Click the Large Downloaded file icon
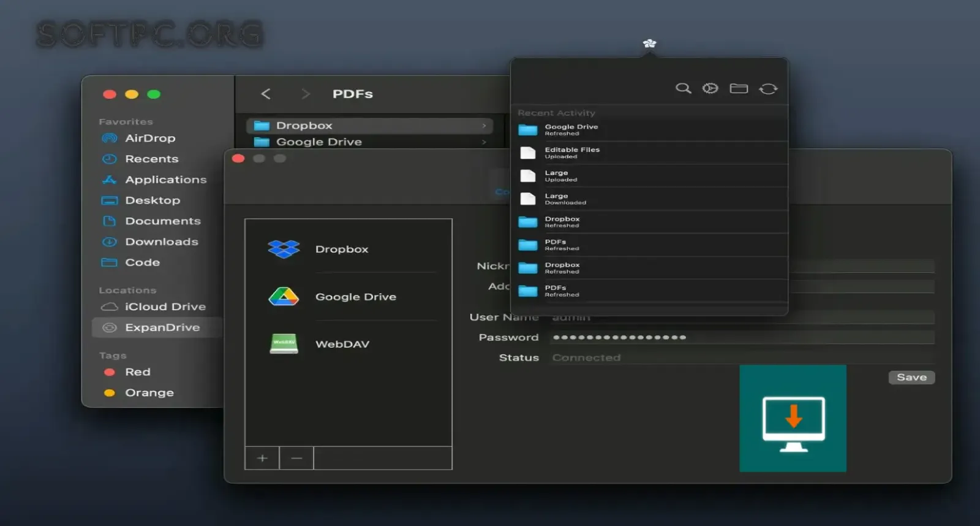The image size is (980, 526). pyautogui.click(x=527, y=199)
